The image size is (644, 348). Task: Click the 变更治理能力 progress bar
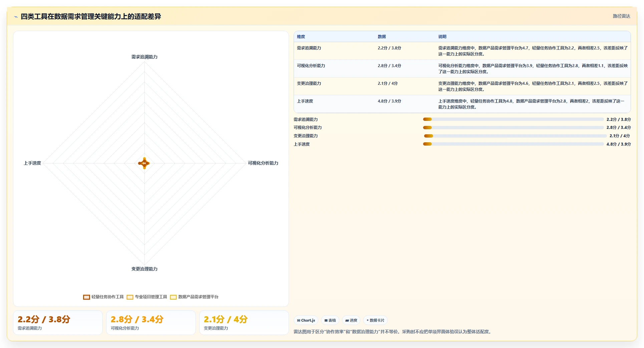pyautogui.click(x=515, y=136)
